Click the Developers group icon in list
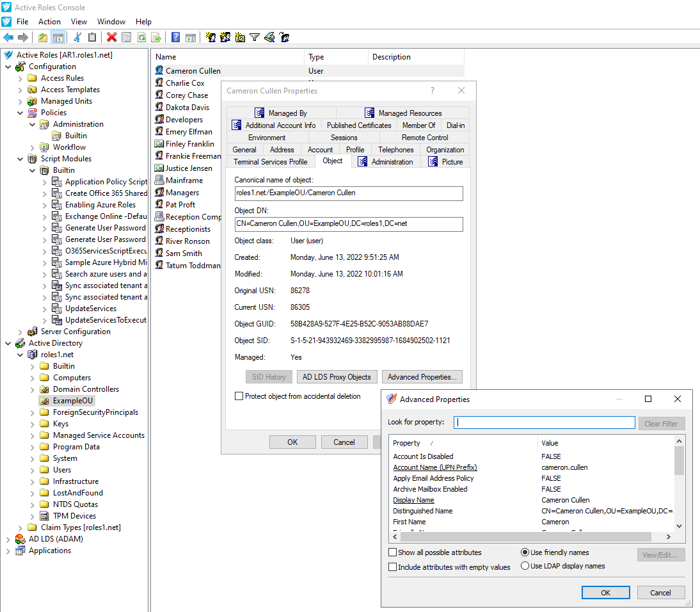This screenshot has height=612, width=700. pos(159,119)
